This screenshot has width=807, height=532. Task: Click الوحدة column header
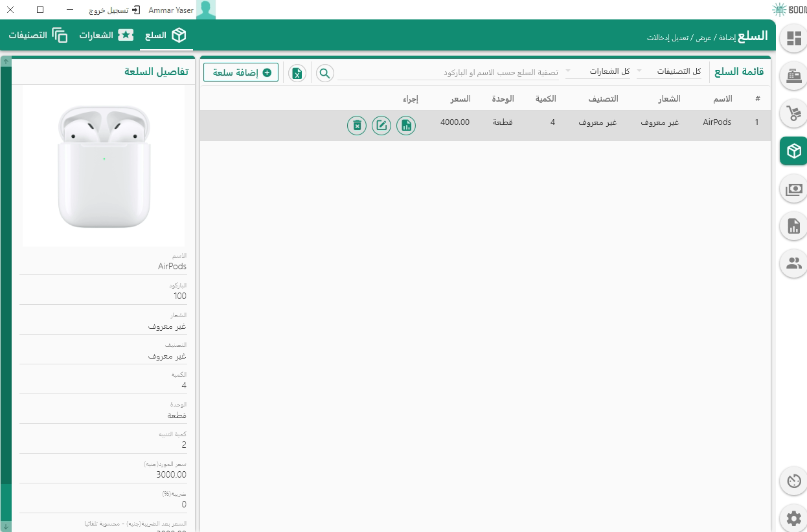click(x=503, y=99)
